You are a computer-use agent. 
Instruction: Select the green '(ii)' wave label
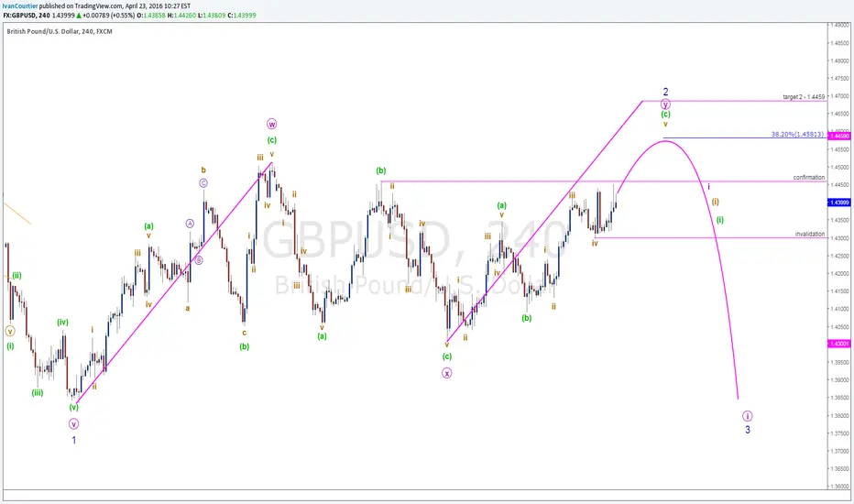coord(16,276)
